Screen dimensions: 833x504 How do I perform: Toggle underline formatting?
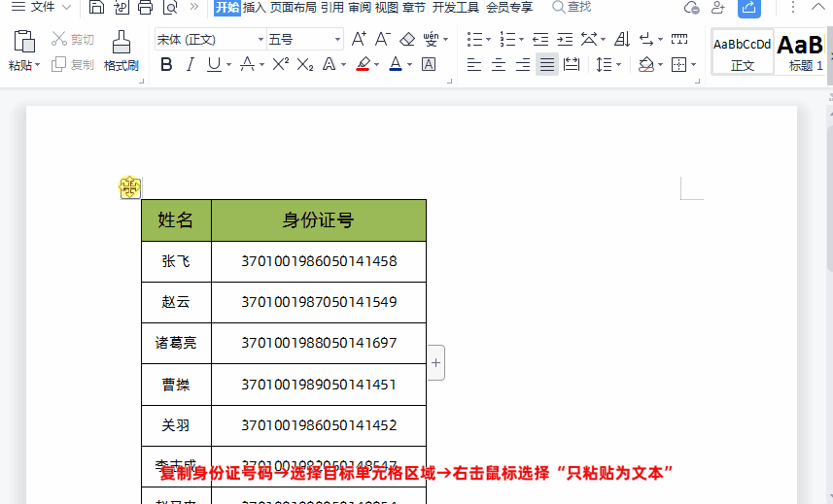(x=214, y=65)
